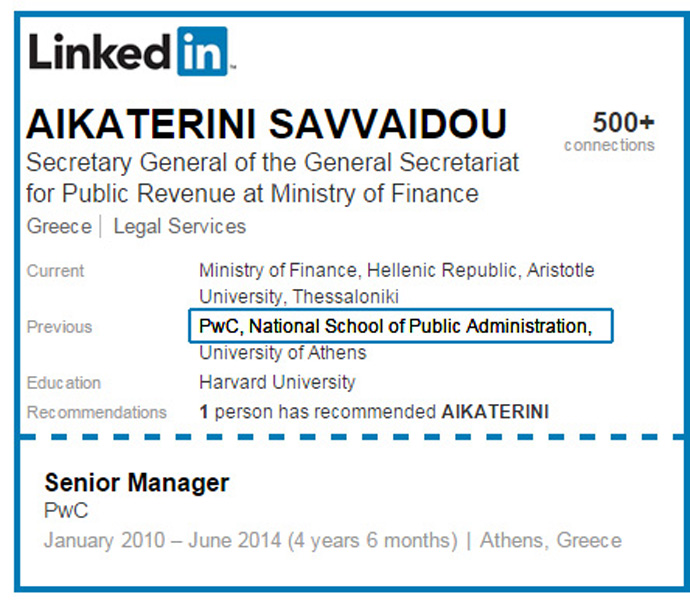Open PwC company under Senior Manager

pyautogui.click(x=66, y=511)
